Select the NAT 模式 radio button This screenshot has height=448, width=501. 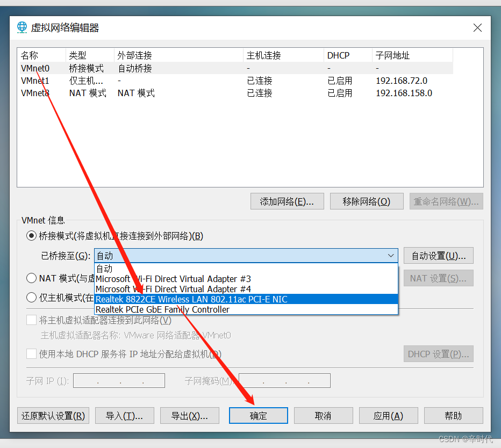[x=31, y=278]
